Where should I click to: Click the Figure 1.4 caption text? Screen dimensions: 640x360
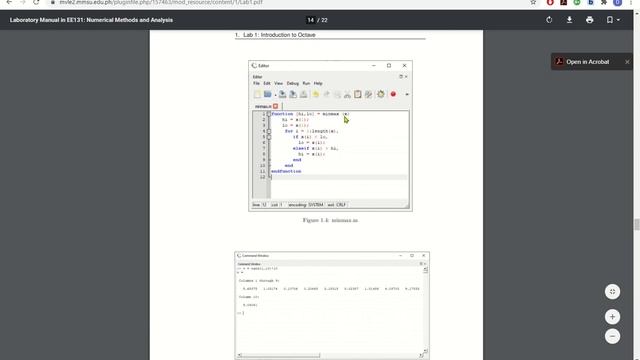(x=330, y=220)
